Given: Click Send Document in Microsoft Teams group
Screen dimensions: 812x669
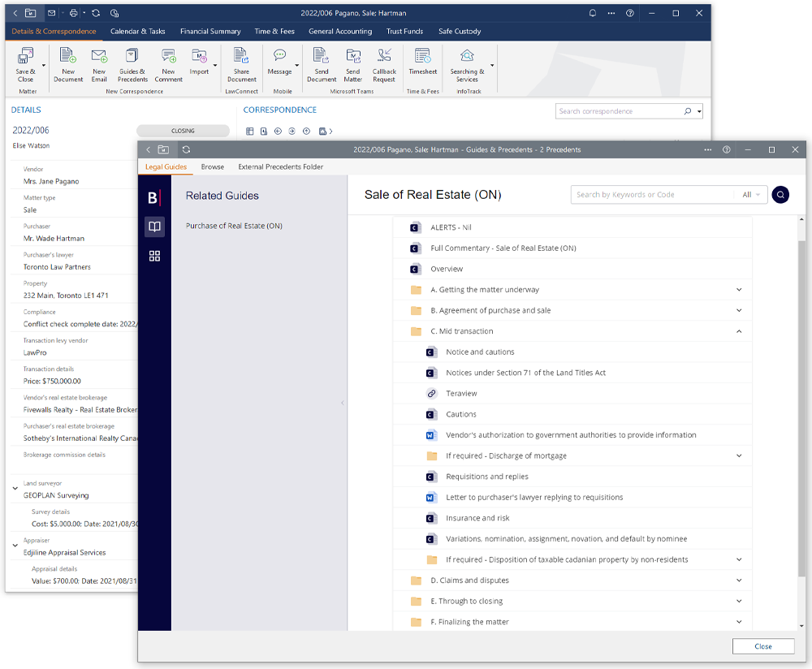Looking at the screenshot, I should click(x=321, y=65).
